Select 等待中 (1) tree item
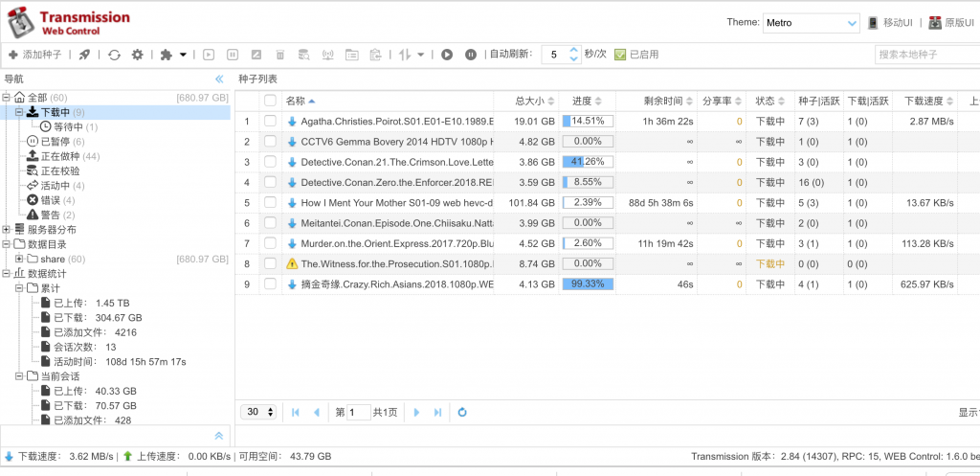 (69, 127)
